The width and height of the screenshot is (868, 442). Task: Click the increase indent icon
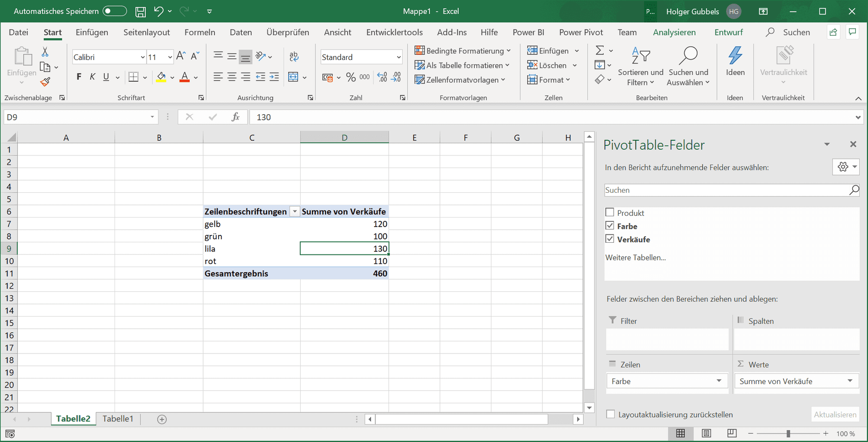tap(274, 77)
